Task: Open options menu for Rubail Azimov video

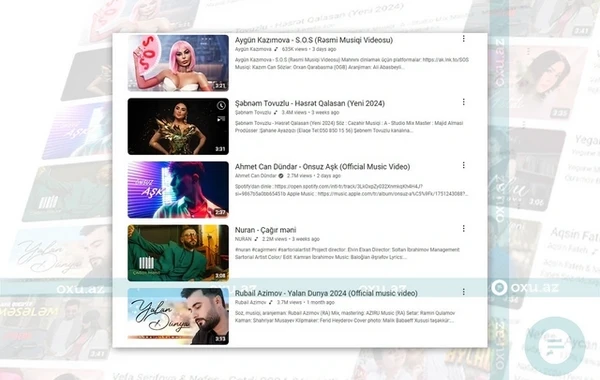Action: click(463, 292)
